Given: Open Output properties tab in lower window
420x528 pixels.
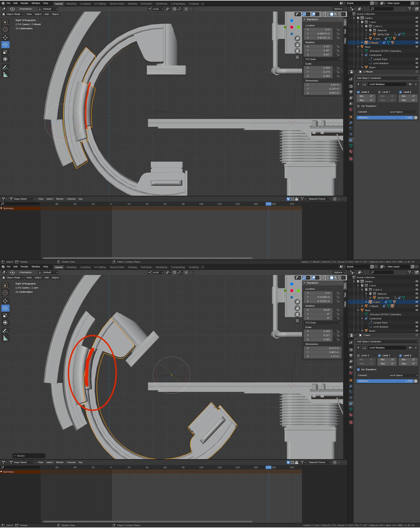Looking at the screenshot, I should pos(351,356).
